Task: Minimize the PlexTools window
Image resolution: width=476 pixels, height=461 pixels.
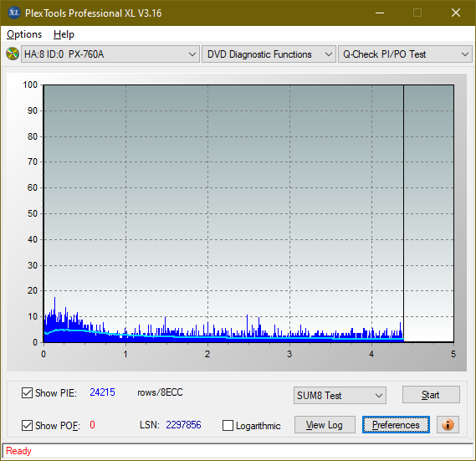Action: click(x=380, y=13)
